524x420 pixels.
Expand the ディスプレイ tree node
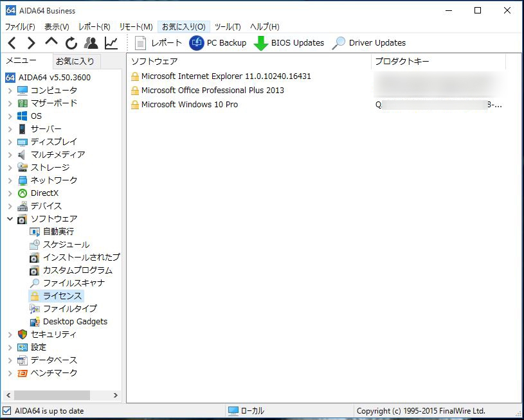click(10, 142)
